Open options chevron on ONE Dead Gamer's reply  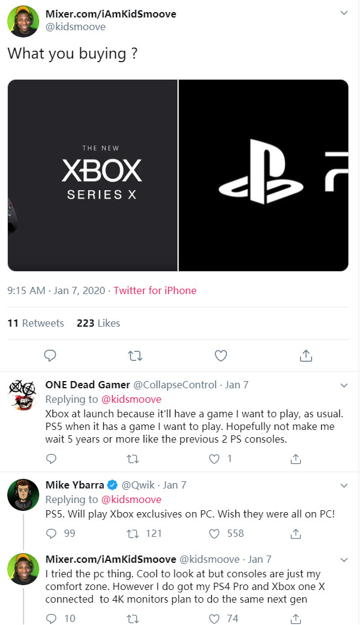[344, 385]
